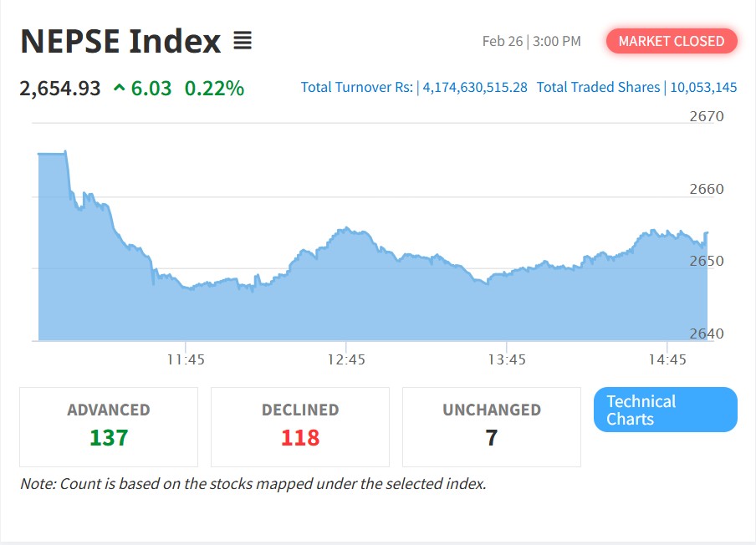Click the green up-arrow change indicator
Image resolution: width=756 pixels, height=545 pixels.
pos(119,88)
